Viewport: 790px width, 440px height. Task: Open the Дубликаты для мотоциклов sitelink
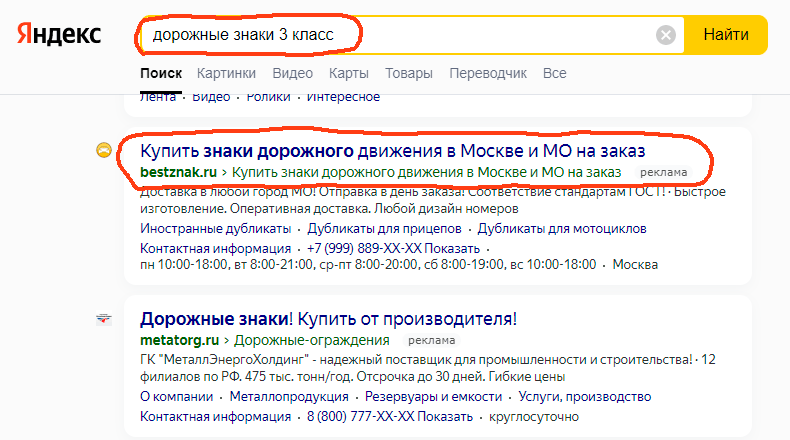562,228
